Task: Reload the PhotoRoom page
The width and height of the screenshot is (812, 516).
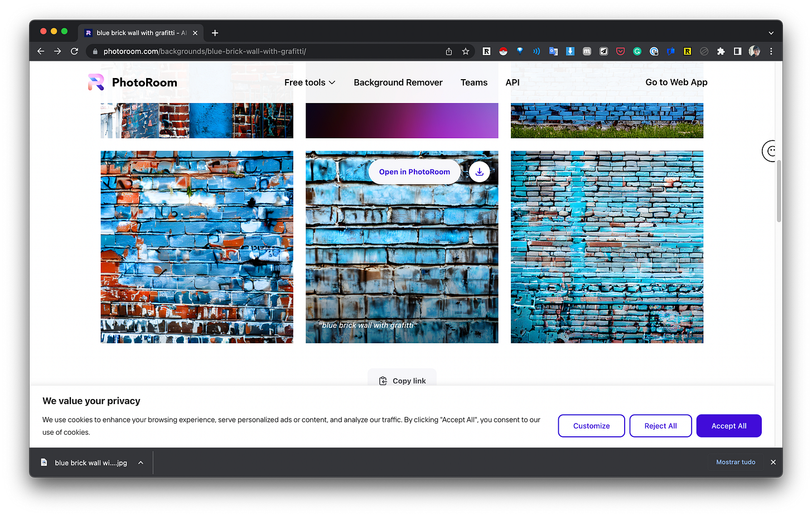Action: pos(74,51)
